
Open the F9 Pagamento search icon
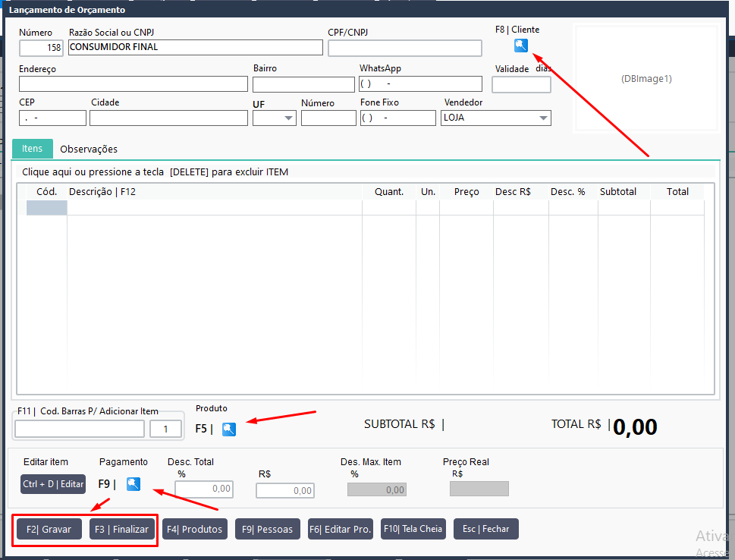(x=133, y=483)
